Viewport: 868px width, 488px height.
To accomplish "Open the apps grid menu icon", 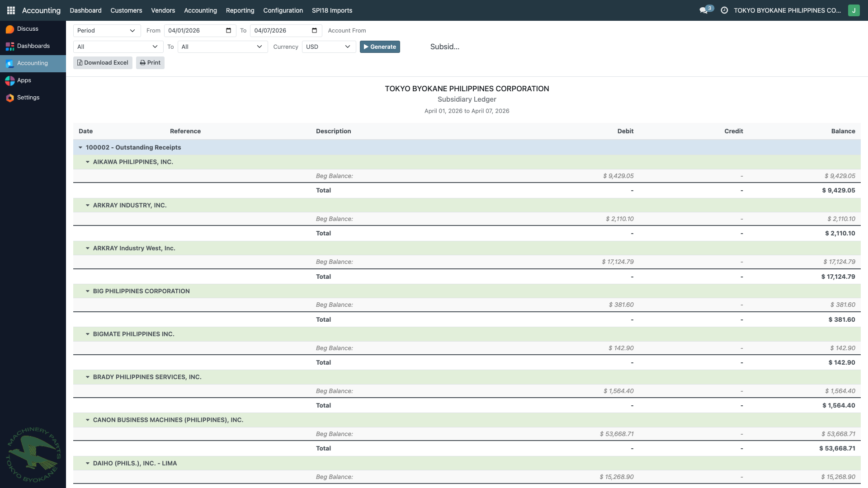I will 11,10.
